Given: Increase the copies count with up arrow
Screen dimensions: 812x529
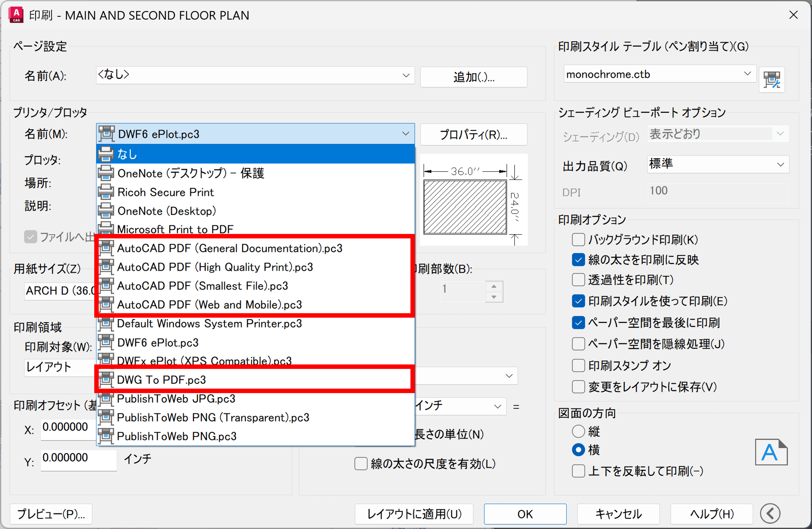Looking at the screenshot, I should coord(493,286).
